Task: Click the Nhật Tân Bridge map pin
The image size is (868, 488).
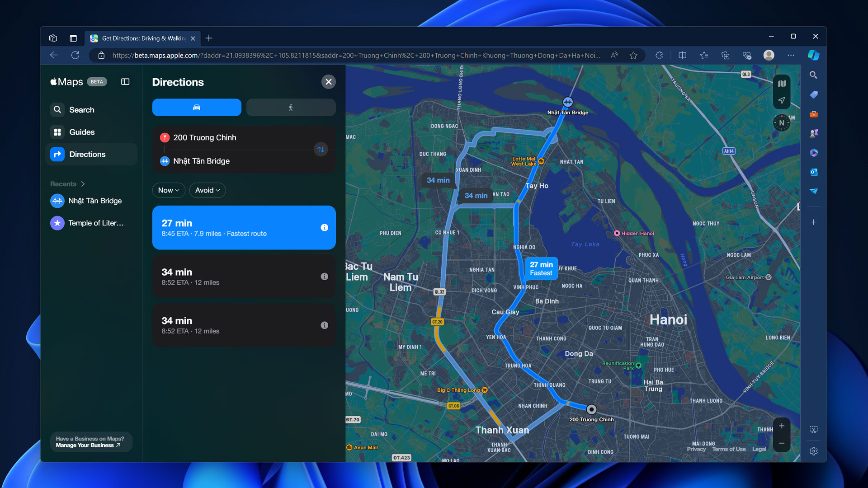Action: point(568,102)
